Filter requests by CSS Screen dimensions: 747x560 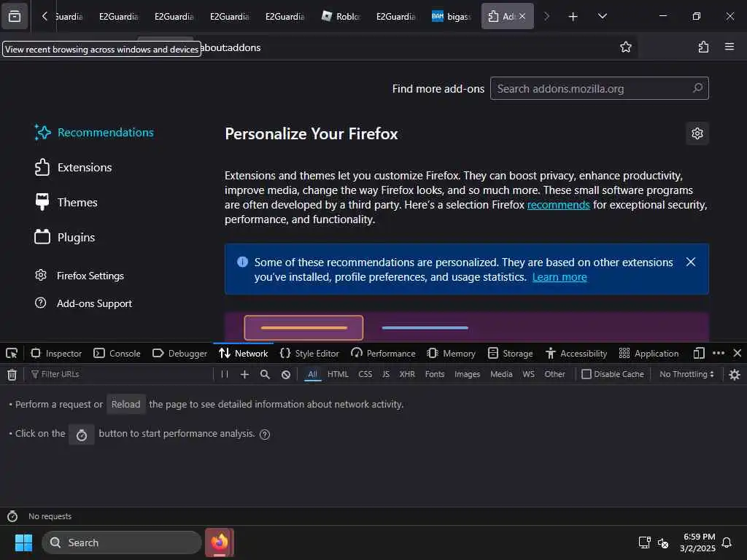365,374
